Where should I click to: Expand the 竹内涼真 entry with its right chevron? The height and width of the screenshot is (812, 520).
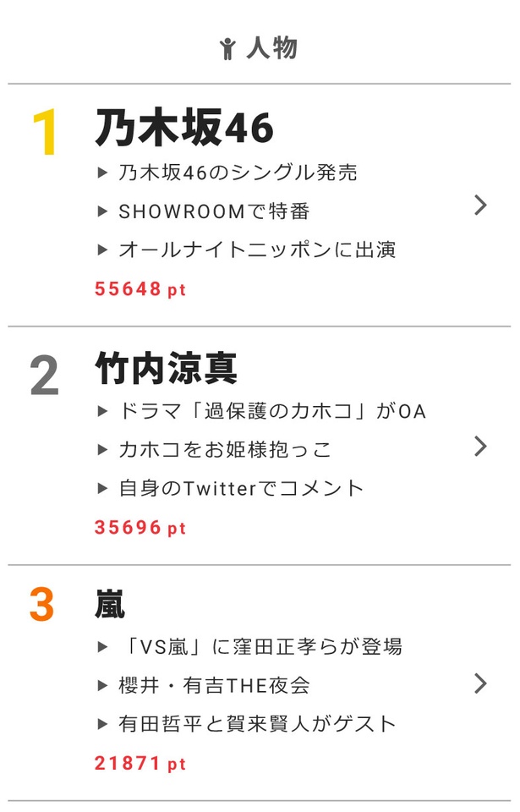point(480,446)
